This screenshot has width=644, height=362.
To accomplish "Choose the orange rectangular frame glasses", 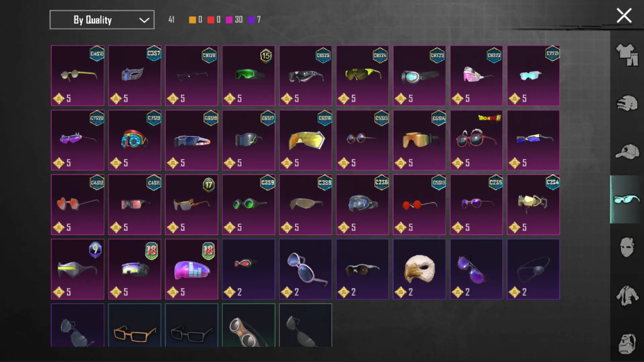I will coord(135,325).
